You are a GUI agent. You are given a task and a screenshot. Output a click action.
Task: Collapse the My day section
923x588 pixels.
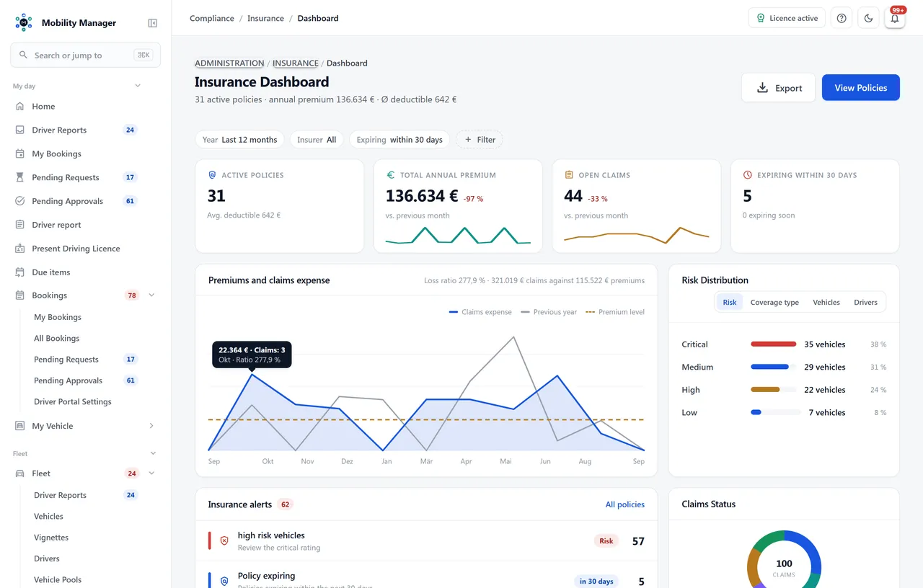(138, 86)
